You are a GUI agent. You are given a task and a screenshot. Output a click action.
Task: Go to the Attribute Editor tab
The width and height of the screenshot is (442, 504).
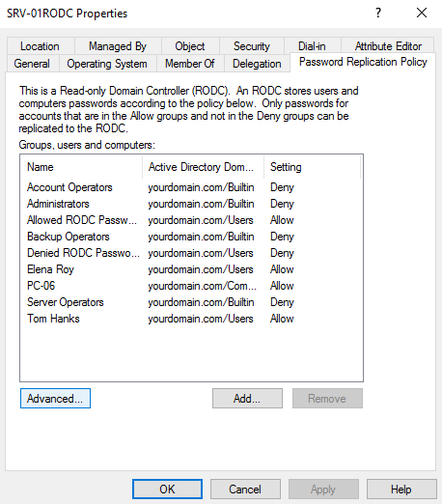coord(388,46)
